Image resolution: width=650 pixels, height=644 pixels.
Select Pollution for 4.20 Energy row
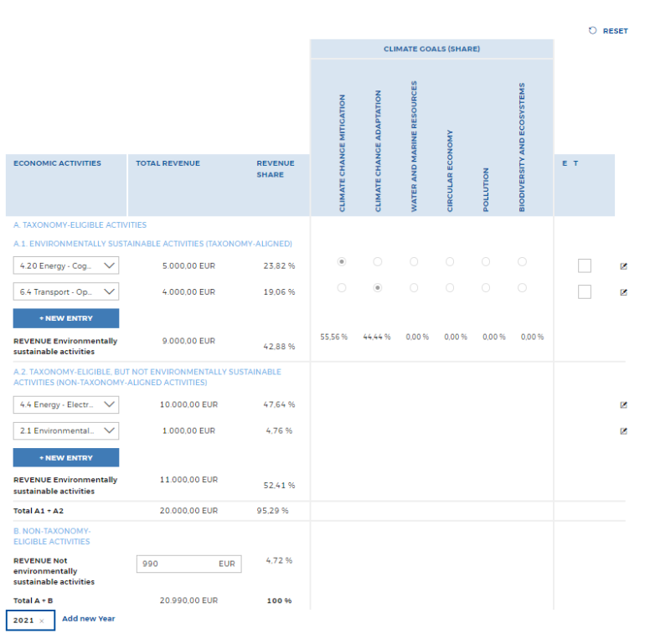click(x=486, y=261)
